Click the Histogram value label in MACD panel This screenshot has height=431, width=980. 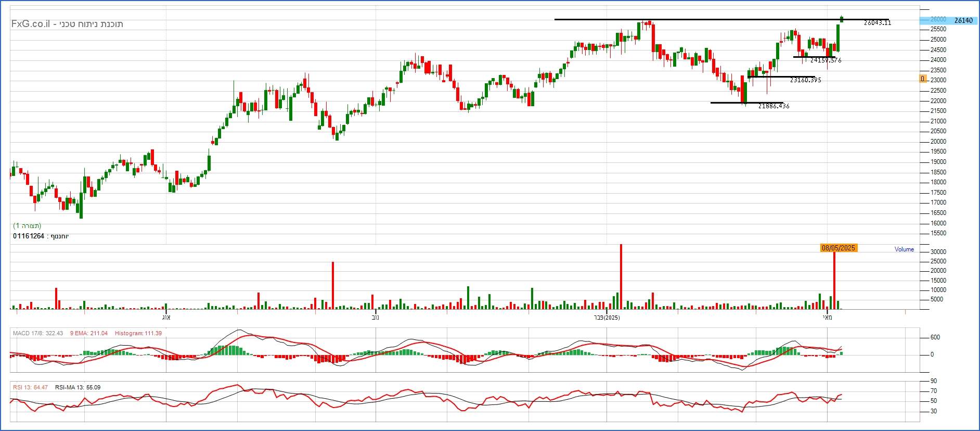138,333
